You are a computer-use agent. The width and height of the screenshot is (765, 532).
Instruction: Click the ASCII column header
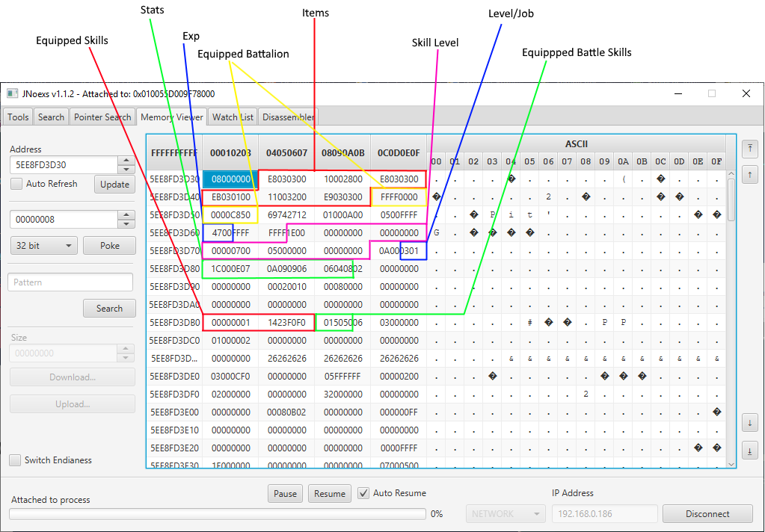(x=577, y=144)
